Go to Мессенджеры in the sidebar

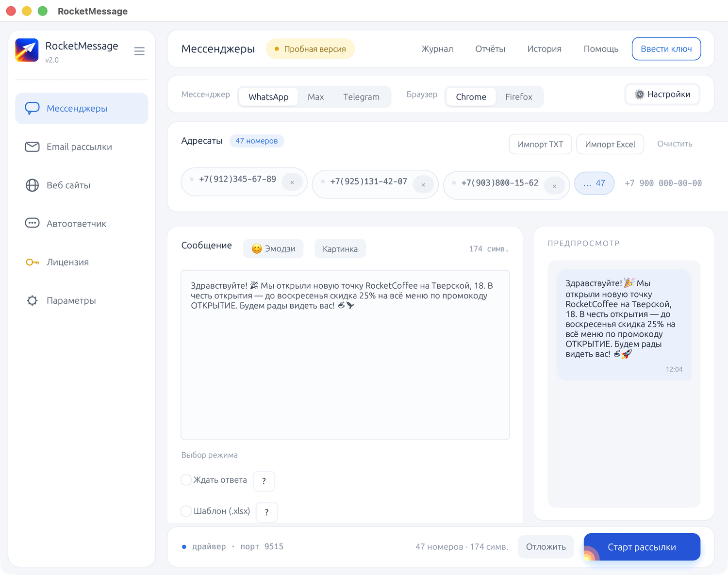pyautogui.click(x=82, y=108)
